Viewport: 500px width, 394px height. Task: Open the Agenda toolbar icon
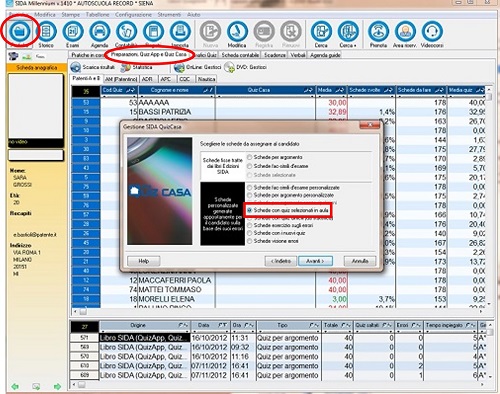(100, 31)
